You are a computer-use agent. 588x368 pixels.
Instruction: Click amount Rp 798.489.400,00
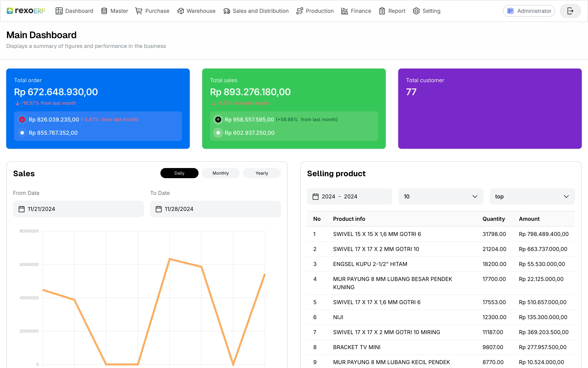544,234
